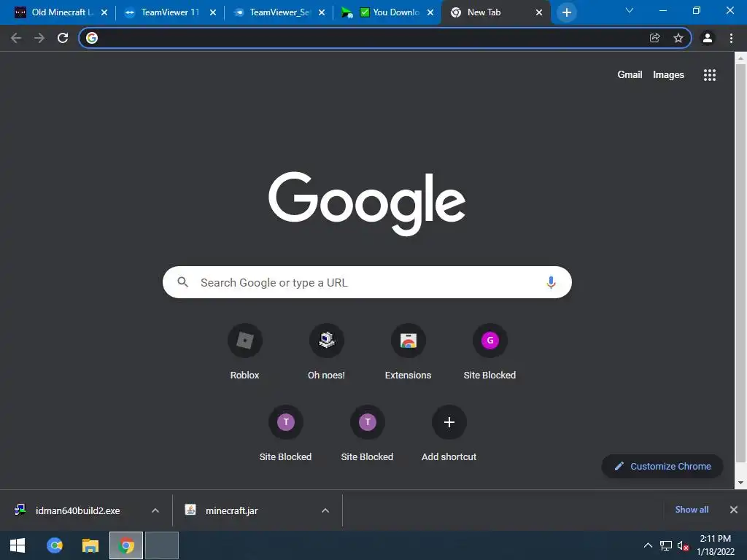This screenshot has height=560, width=747.
Task: Open Google Images link
Action: click(x=668, y=75)
